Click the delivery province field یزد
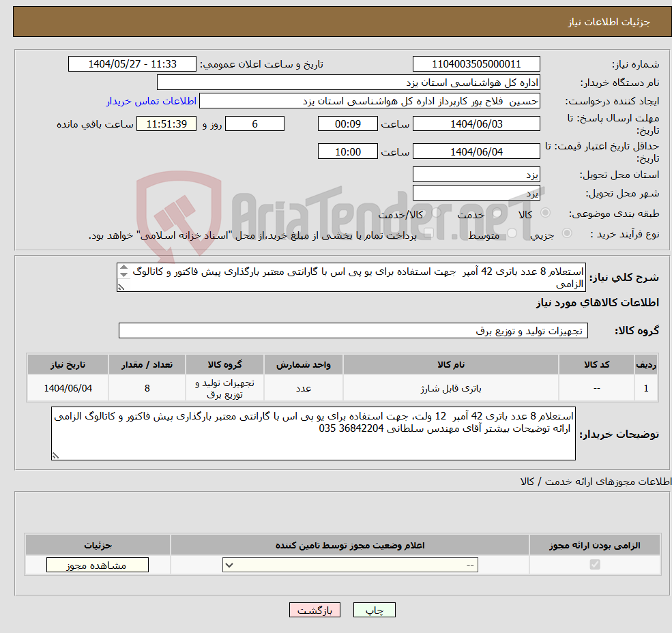Viewport: 672px width, 633px height. [476, 175]
